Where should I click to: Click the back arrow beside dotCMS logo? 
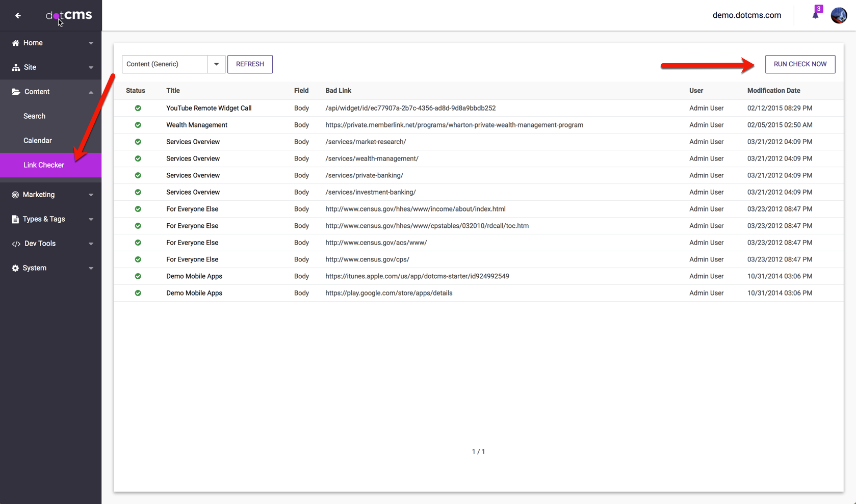pos(18,15)
